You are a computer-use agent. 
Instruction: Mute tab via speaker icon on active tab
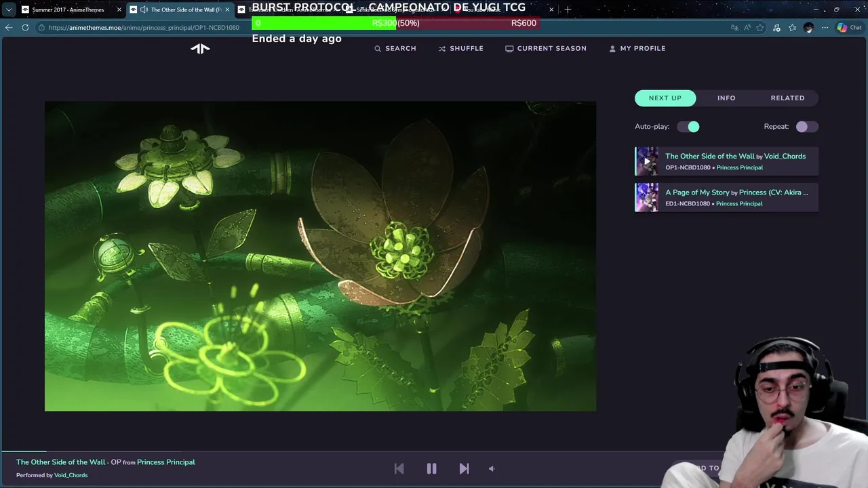[x=144, y=9]
